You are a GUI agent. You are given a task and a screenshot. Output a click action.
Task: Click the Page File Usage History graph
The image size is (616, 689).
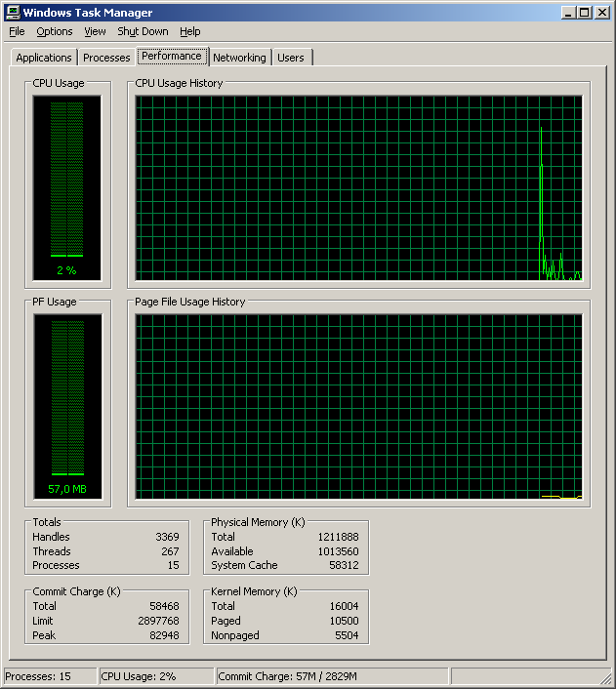coord(359,406)
